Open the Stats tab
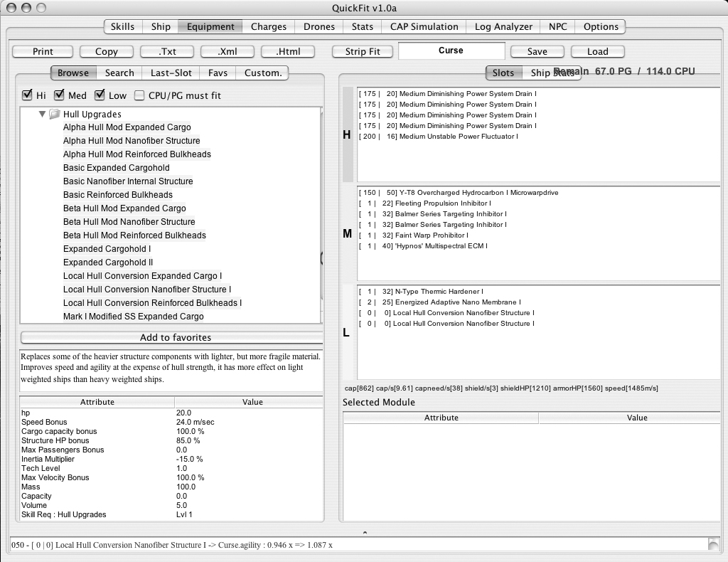The image size is (728, 562). [362, 26]
